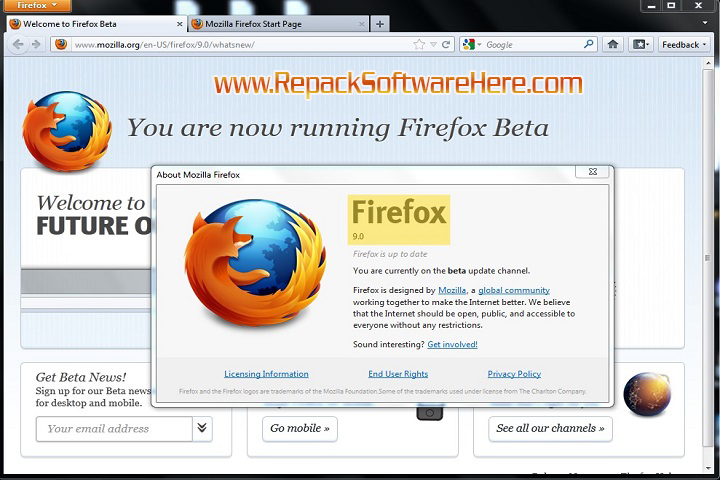This screenshot has width=720, height=480.
Task: Go to the home page icon
Action: 613,45
